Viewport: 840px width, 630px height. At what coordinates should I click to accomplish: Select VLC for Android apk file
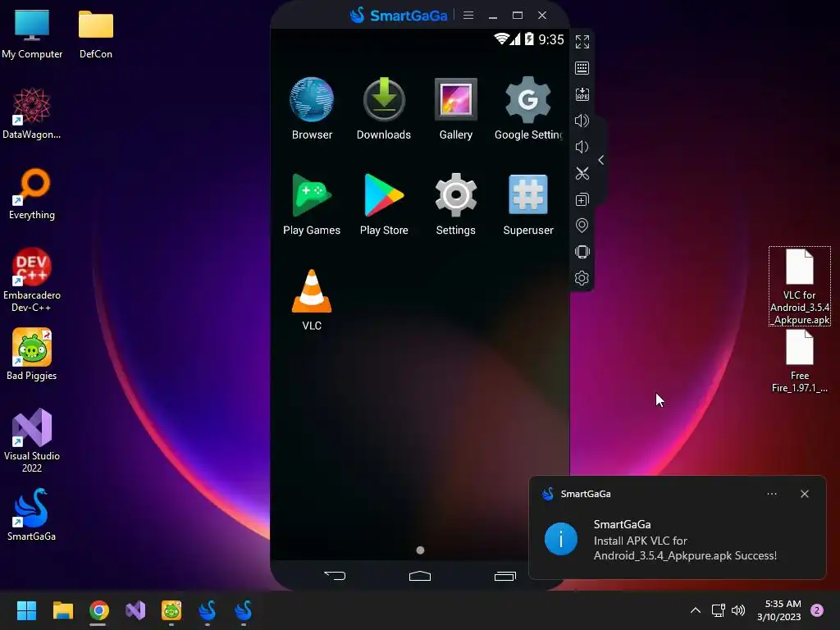coord(800,286)
